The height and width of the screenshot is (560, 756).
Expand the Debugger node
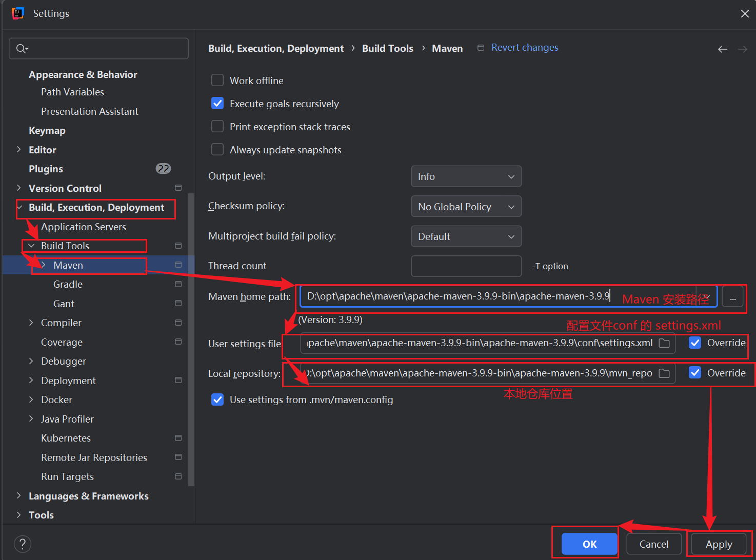(31, 361)
